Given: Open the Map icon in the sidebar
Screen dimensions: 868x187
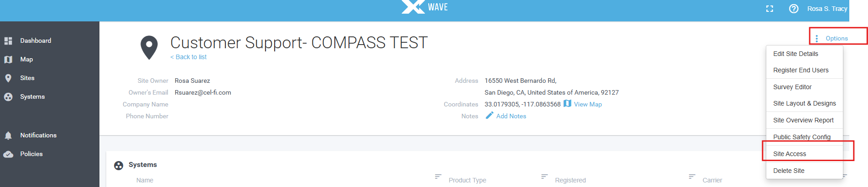Looking at the screenshot, I should 8,60.
